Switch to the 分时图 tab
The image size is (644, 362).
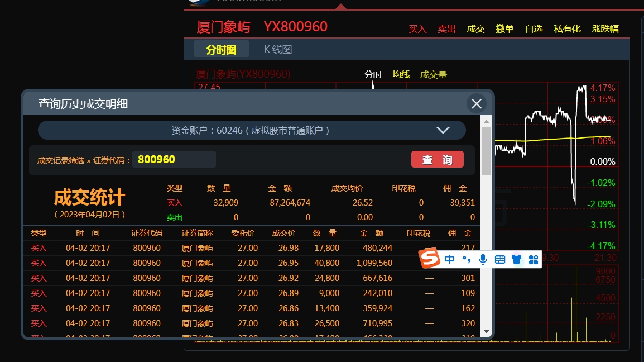[x=222, y=50]
